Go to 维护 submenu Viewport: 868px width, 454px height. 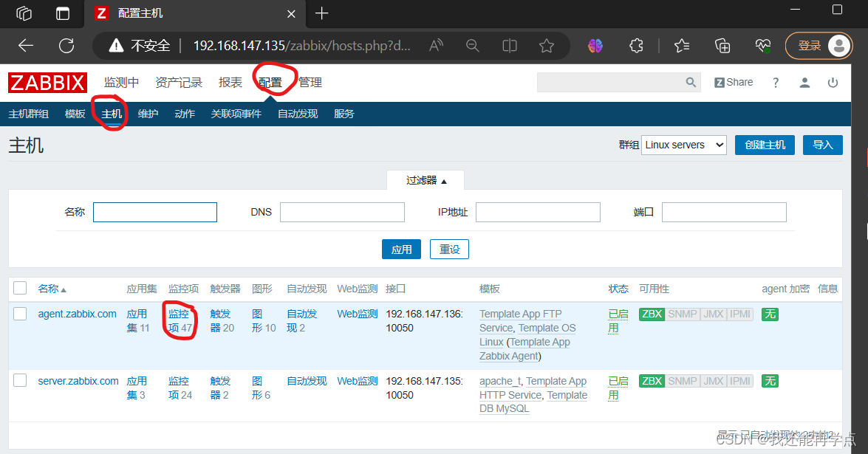[x=148, y=114]
